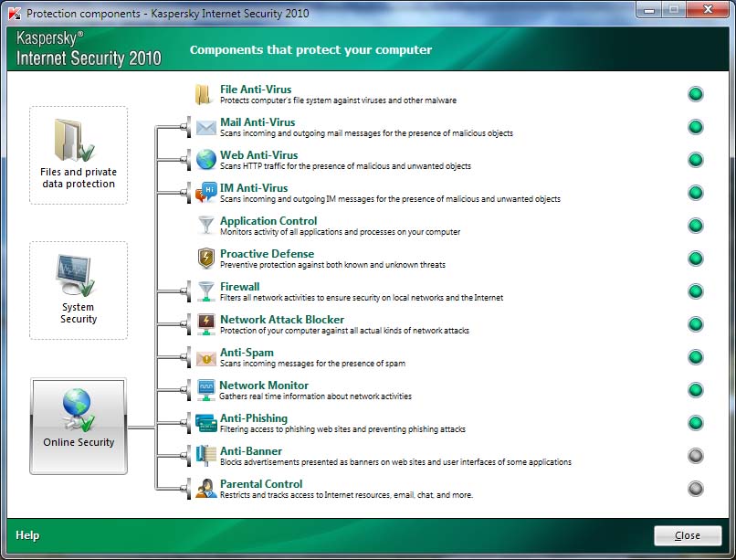The height and width of the screenshot is (560, 736).
Task: Select Files and private data protection category
Action: 79,155
